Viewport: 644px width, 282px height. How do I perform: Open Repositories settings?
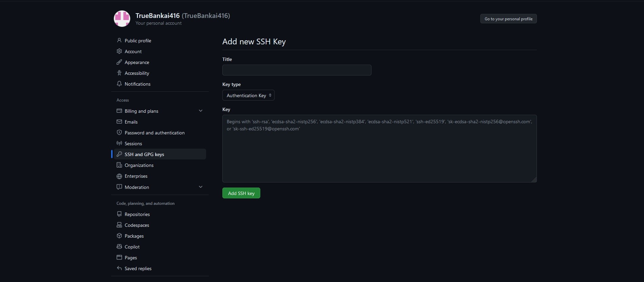pos(160,214)
